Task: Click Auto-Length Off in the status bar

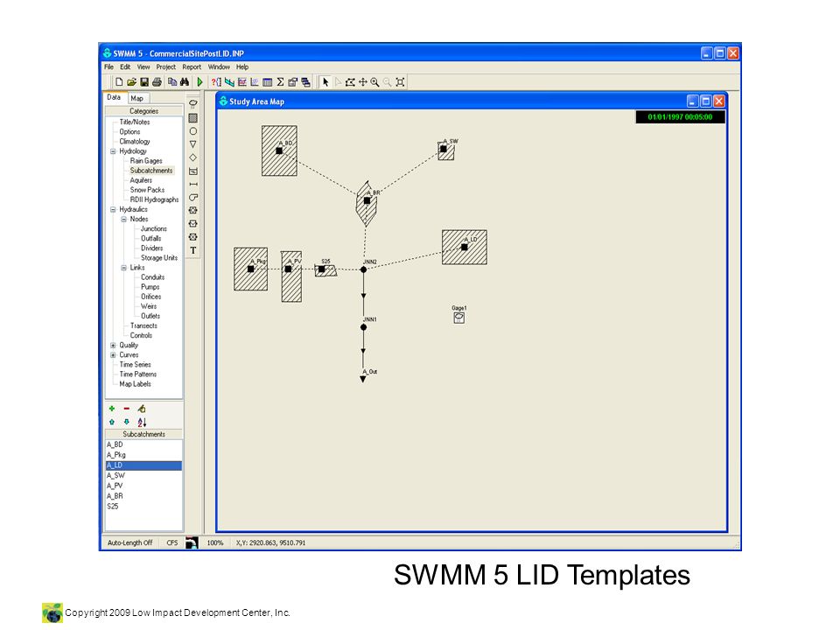Action: (x=130, y=542)
